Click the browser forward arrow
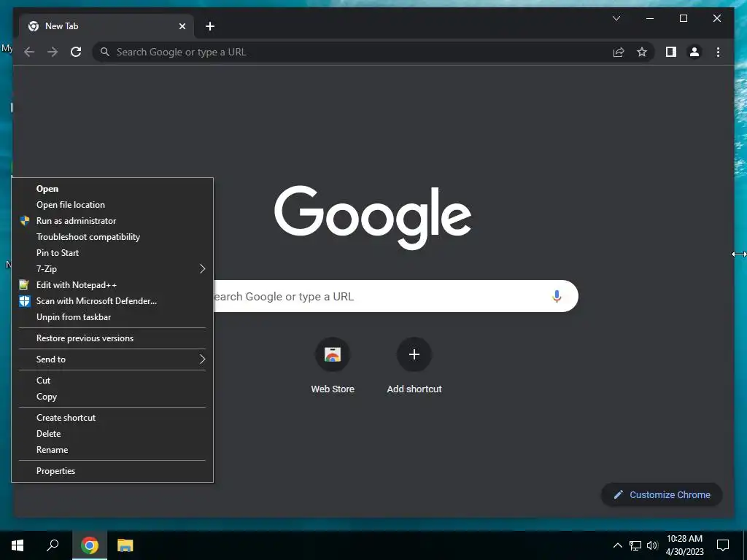Viewport: 747px width, 560px height. pos(53,52)
